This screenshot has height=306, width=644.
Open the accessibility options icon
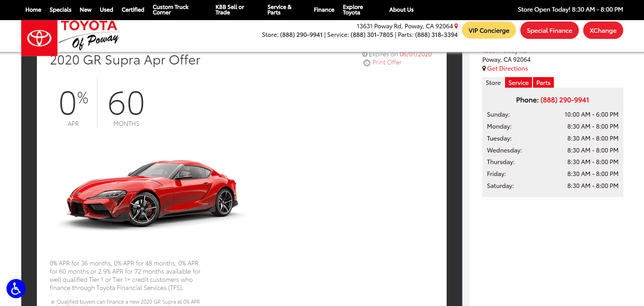point(16,289)
